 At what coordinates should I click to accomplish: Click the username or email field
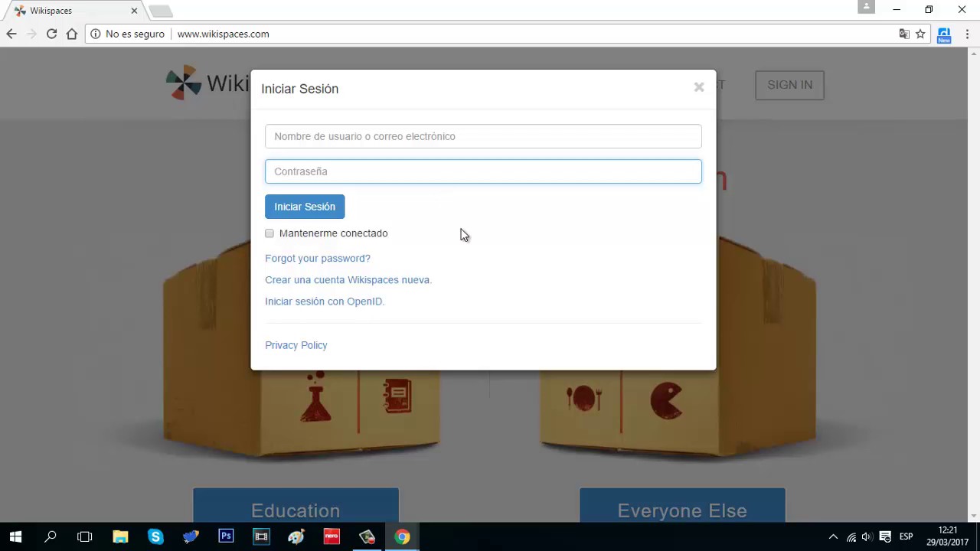[x=483, y=136]
